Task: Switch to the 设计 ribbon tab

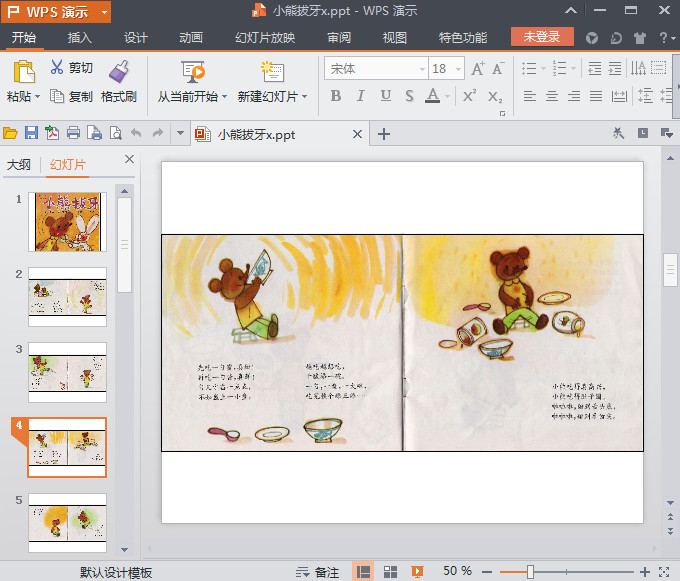Action: pos(136,38)
